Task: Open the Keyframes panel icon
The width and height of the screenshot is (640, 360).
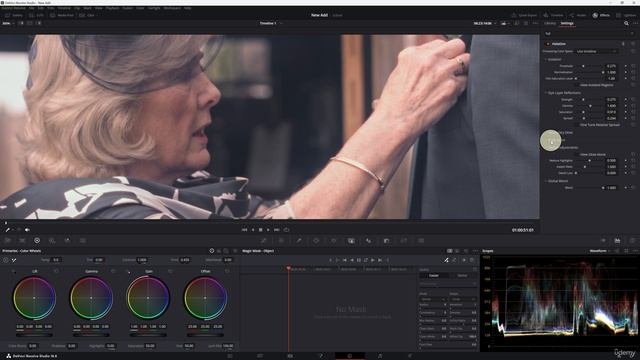Action: (x=603, y=240)
